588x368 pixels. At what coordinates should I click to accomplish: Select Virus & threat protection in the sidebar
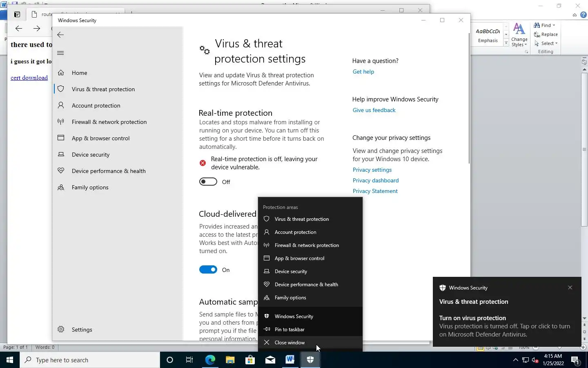tap(118, 89)
